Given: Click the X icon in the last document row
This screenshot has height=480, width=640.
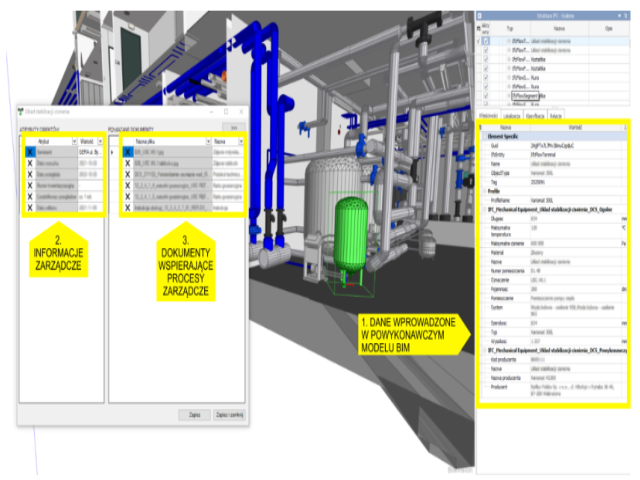Looking at the screenshot, I should (x=129, y=208).
